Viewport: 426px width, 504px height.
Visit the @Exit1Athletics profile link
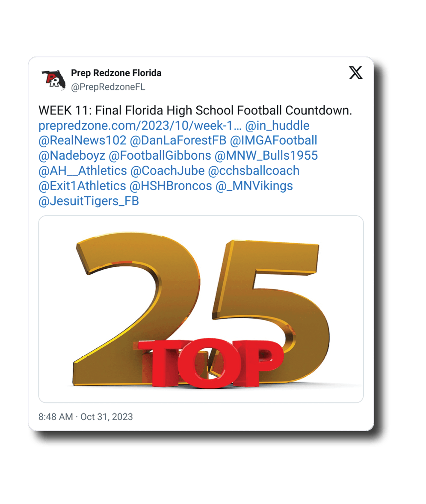point(82,186)
